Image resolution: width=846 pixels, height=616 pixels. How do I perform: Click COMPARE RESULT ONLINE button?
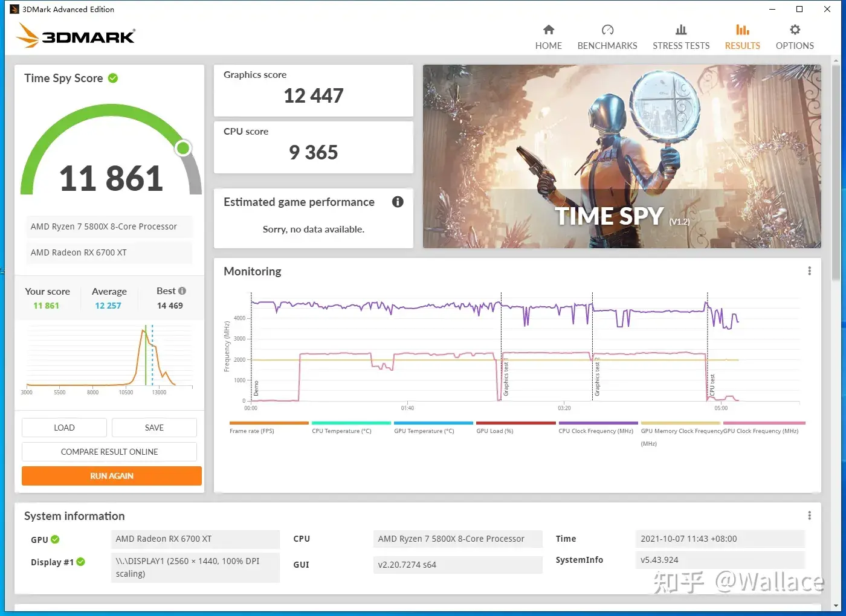tap(109, 452)
